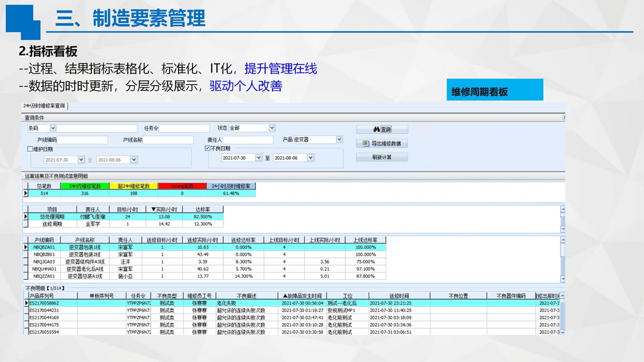
Task: Select the 24H及时维修率查询 tab
Action: tap(45, 106)
